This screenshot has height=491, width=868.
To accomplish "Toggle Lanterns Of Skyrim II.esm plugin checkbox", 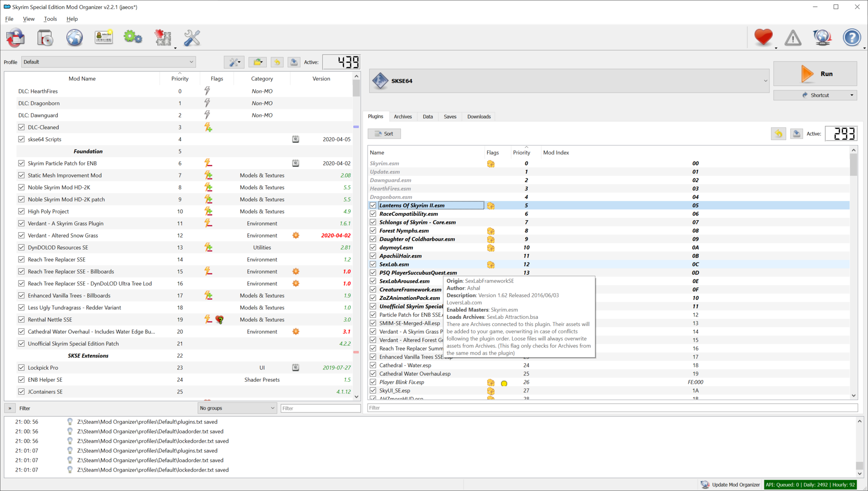I will point(373,206).
